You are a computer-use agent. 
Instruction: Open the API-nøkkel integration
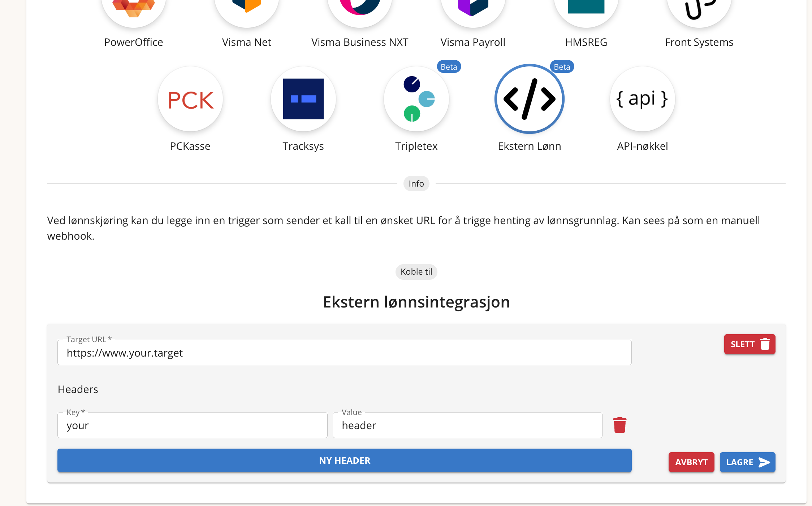point(643,99)
